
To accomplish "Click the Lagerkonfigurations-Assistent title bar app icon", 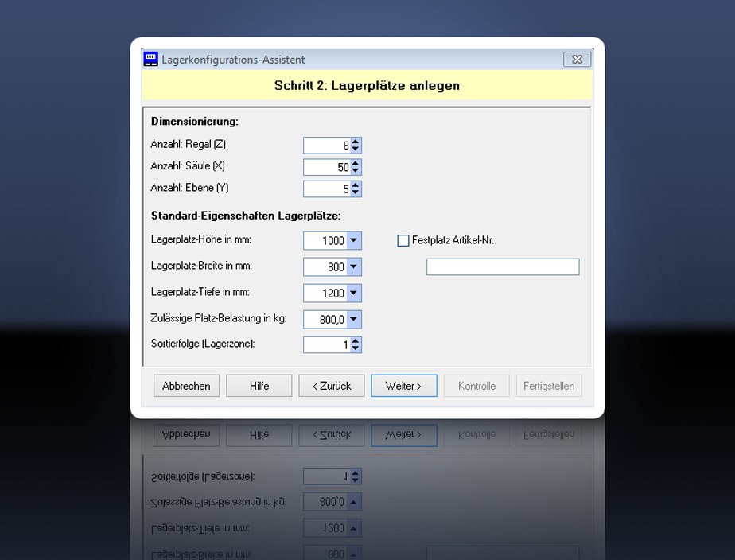I will 151,59.
